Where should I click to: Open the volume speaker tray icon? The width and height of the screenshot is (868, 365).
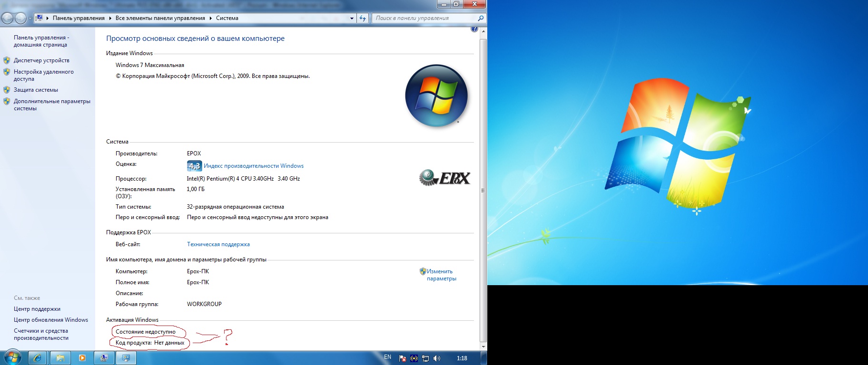437,358
